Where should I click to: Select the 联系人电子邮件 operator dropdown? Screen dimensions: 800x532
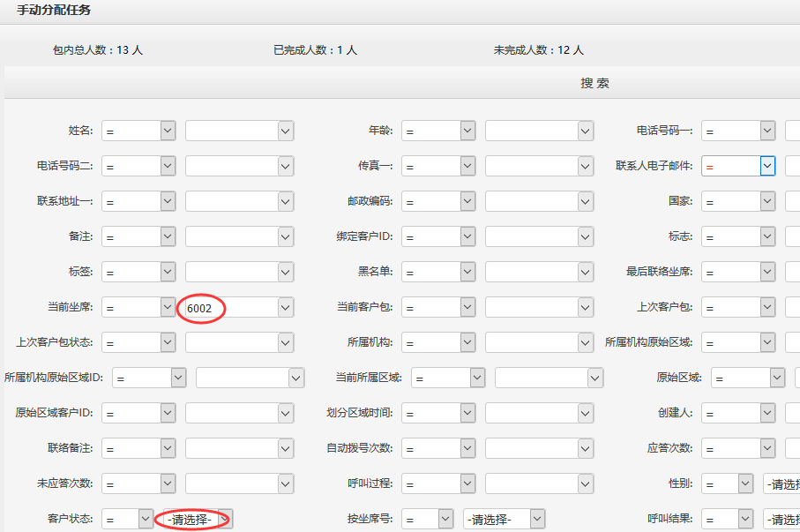(738, 166)
